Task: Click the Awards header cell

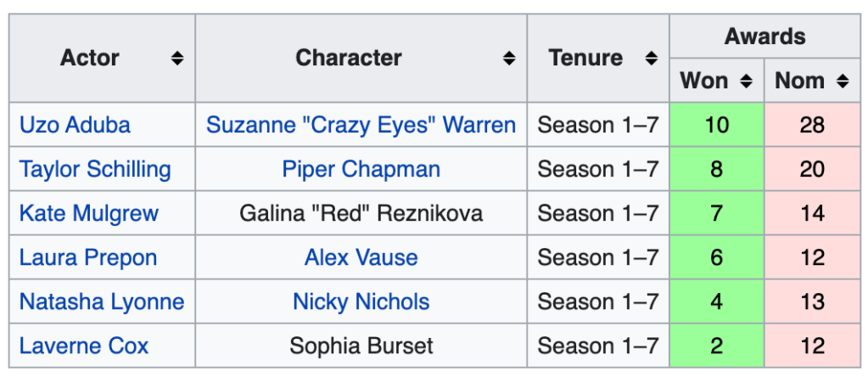Action: (764, 37)
